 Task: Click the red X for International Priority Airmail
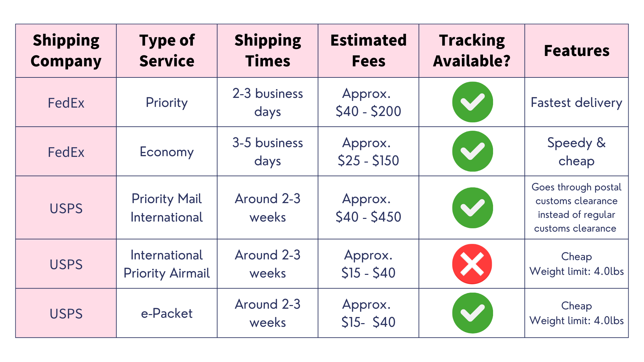pyautogui.click(x=472, y=264)
